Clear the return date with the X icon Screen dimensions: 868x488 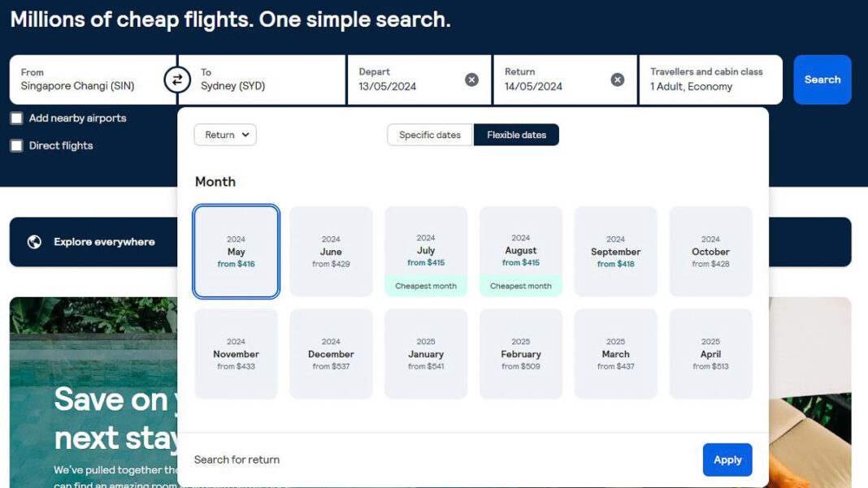pos(618,79)
